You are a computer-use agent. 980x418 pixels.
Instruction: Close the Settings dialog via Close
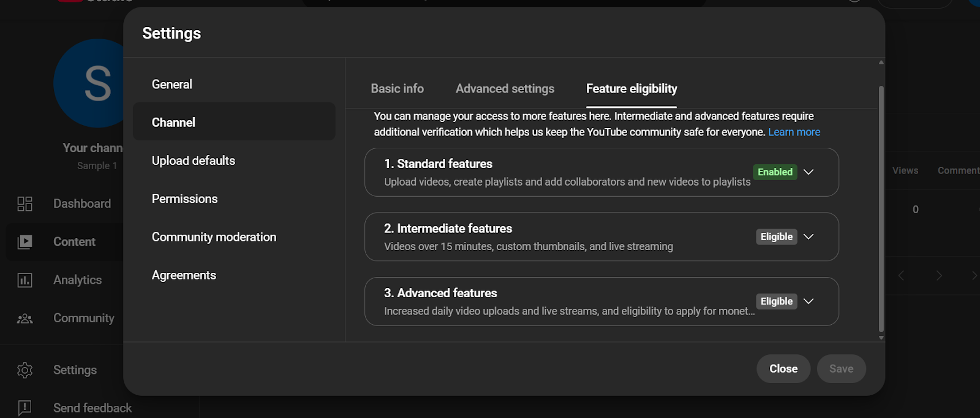(783, 369)
